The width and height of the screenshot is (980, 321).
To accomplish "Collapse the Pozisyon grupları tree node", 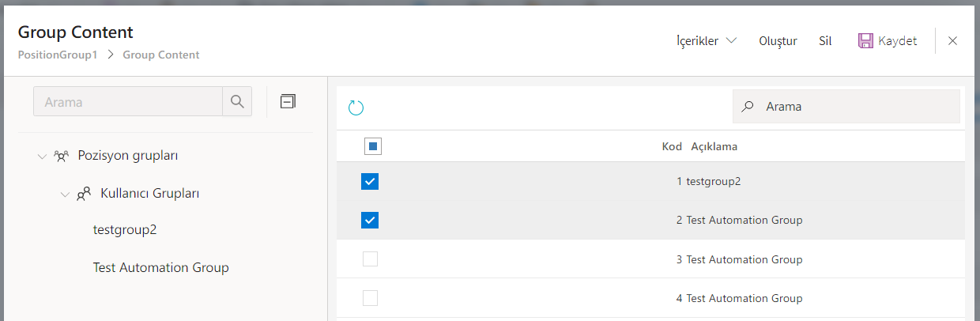I will (x=42, y=156).
